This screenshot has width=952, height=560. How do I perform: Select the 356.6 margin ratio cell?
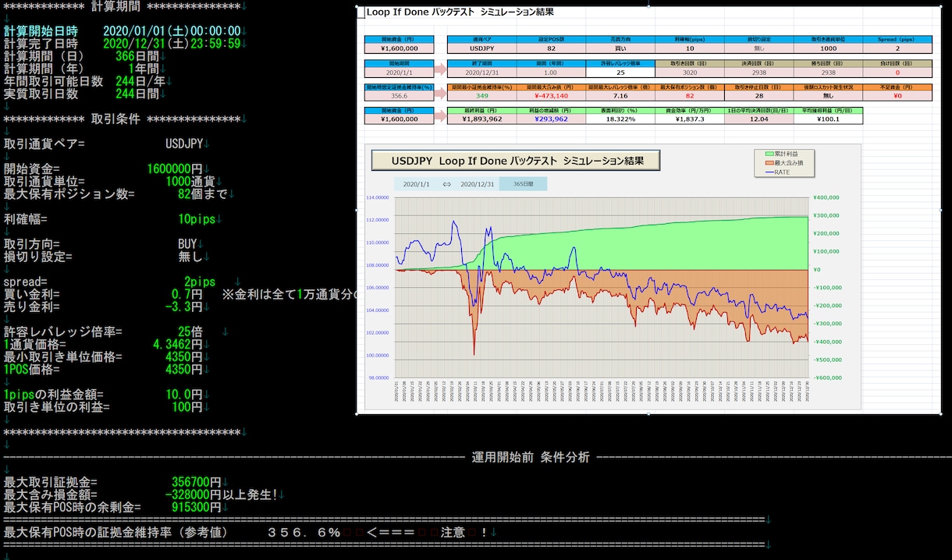coord(399,96)
